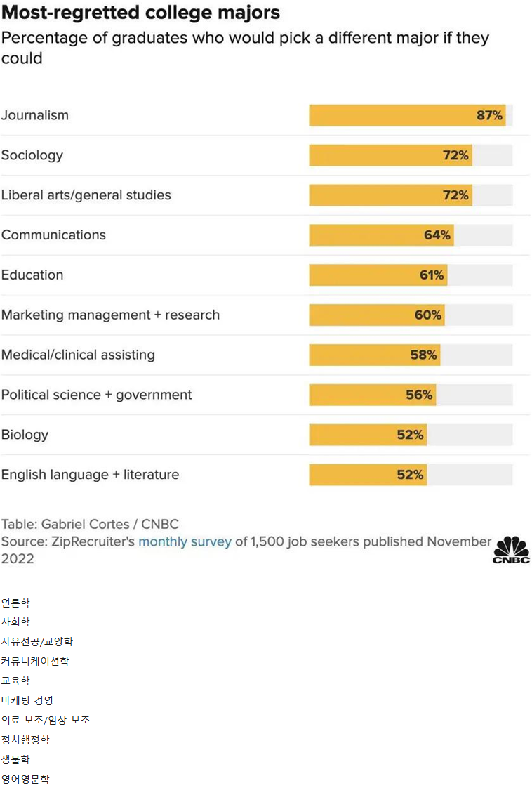The image size is (532, 788).
Task: Click the CNBC peacock logo
Action: 510,549
